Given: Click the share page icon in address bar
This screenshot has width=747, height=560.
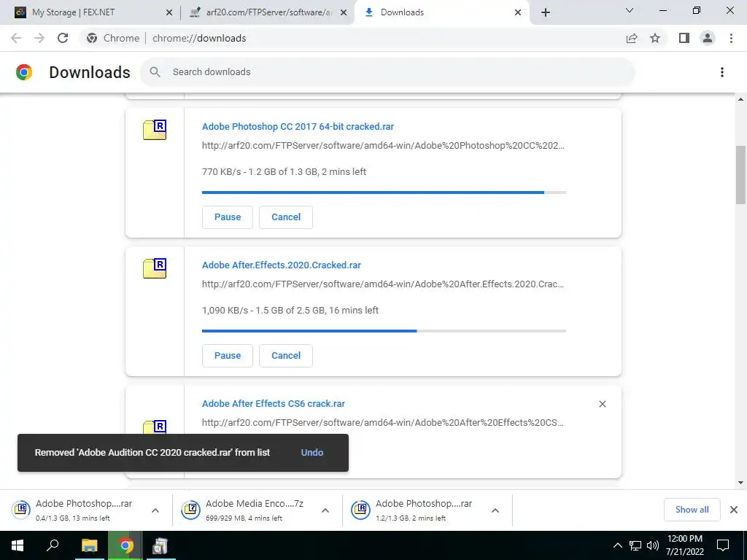Looking at the screenshot, I should [632, 38].
